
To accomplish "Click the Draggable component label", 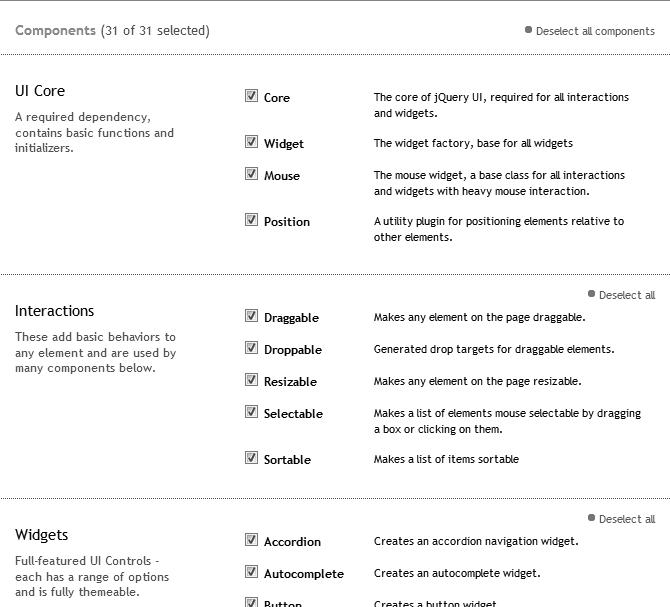I will pyautogui.click(x=291, y=318).
